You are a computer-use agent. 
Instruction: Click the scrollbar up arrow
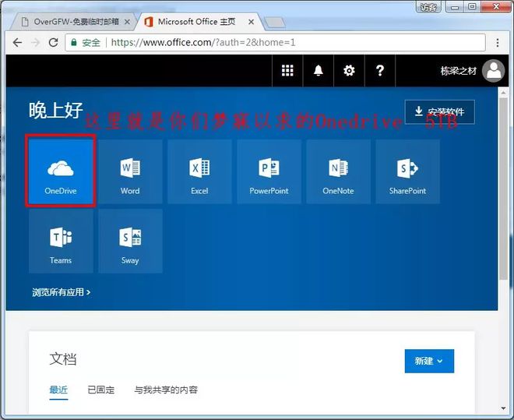pos(504,93)
